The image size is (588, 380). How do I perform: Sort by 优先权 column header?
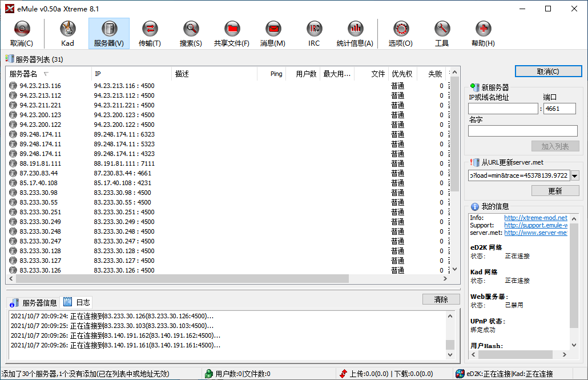(x=402, y=74)
